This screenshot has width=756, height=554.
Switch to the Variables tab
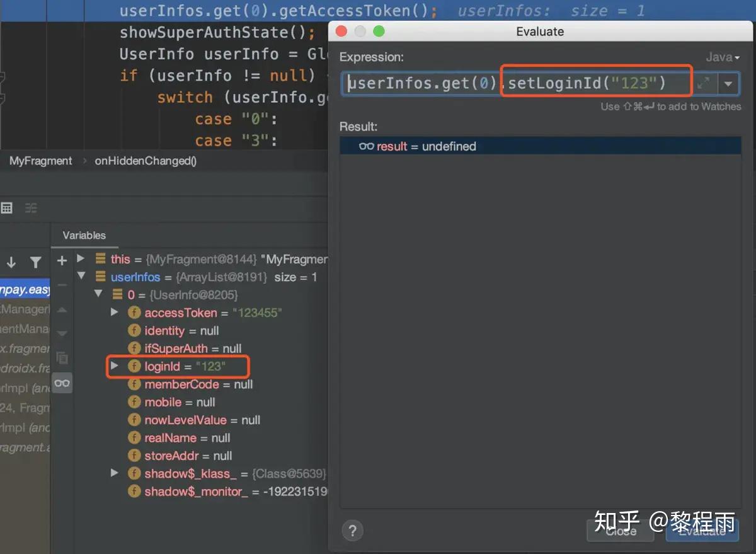click(x=84, y=235)
